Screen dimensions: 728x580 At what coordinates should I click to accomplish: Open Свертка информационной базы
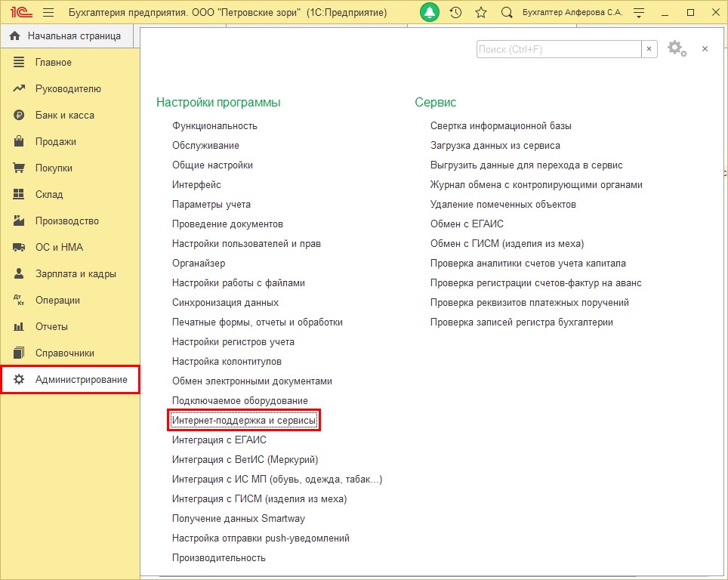[x=501, y=126]
